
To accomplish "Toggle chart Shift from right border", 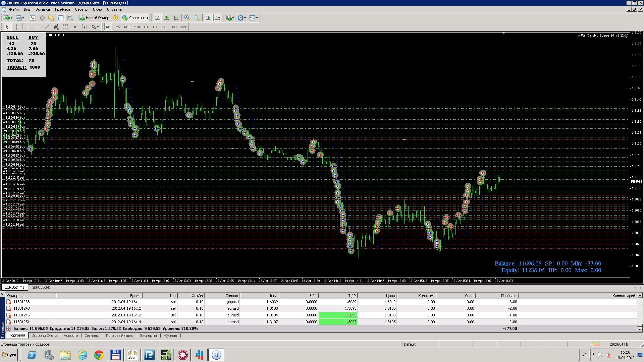I will pos(218,18).
